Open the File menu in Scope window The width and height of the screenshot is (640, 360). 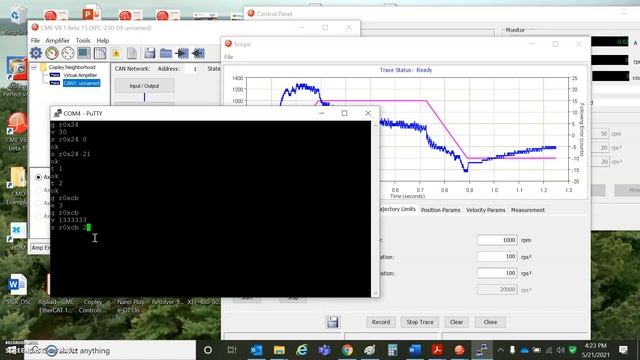[x=229, y=57]
